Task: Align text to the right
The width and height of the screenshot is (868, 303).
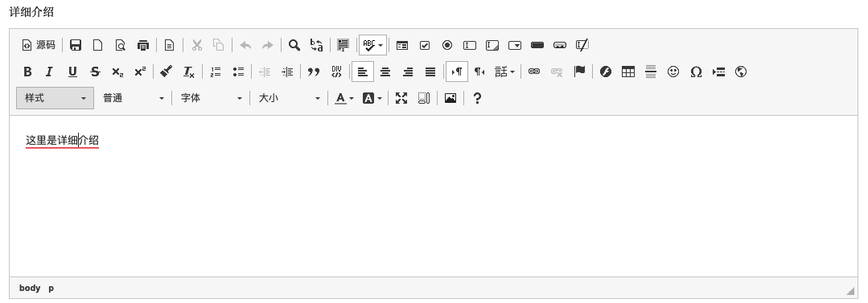Action: pos(408,72)
